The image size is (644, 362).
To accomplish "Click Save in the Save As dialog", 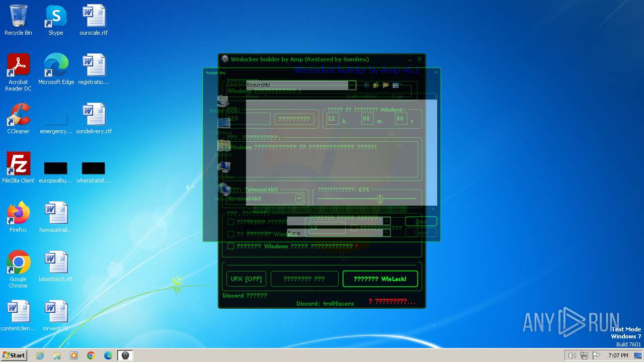I will (421, 221).
